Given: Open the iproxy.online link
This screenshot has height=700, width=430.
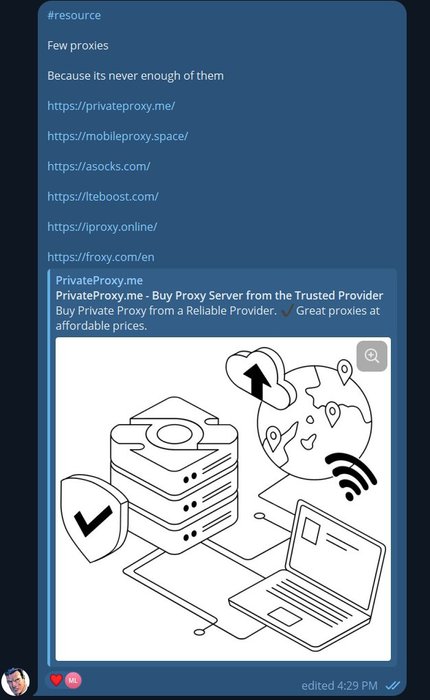Looking at the screenshot, I should 102,227.
